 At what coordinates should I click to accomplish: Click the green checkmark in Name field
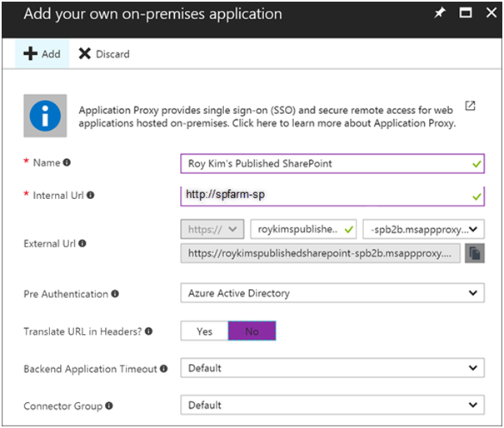477,164
